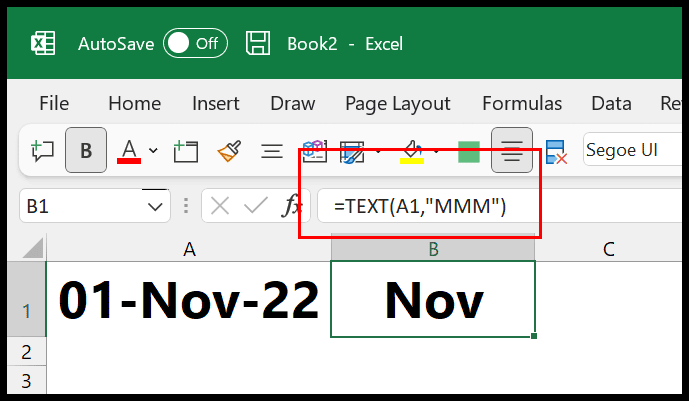Screen dimensions: 689x401
Task: Click the align left lines icon
Action: (x=272, y=152)
